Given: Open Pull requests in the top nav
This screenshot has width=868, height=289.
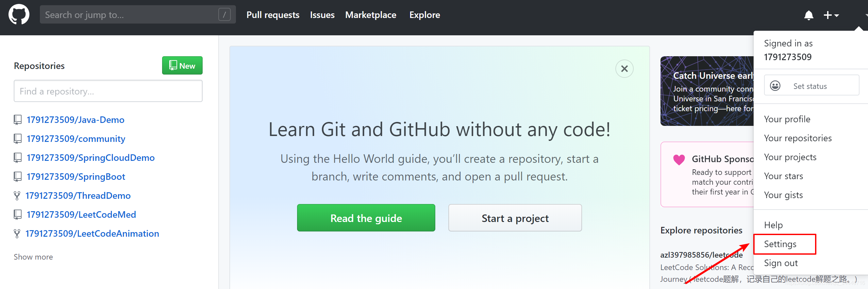Looking at the screenshot, I should [273, 15].
